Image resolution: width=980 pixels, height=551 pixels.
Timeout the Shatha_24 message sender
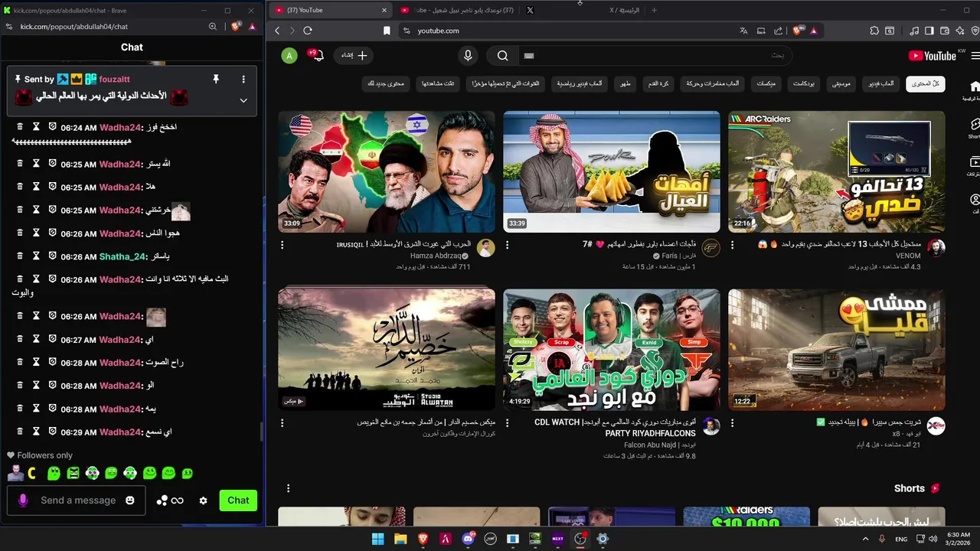pyautogui.click(x=36, y=256)
